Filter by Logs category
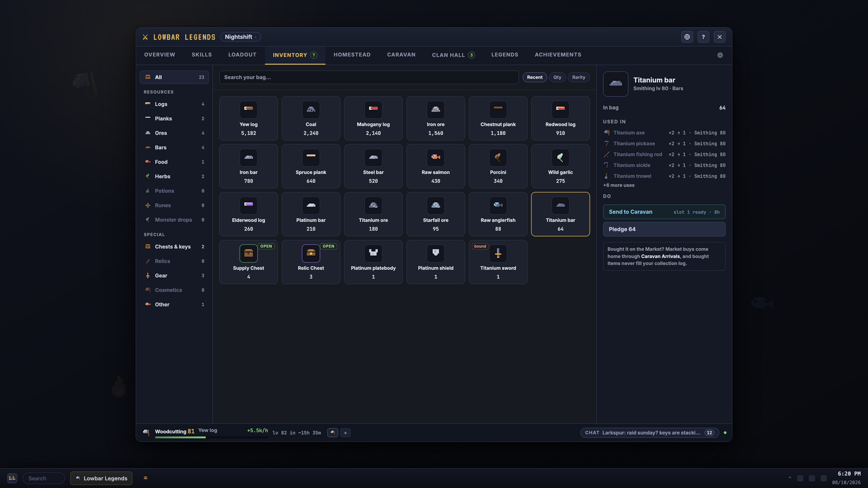The height and width of the screenshot is (488, 868). (x=174, y=104)
